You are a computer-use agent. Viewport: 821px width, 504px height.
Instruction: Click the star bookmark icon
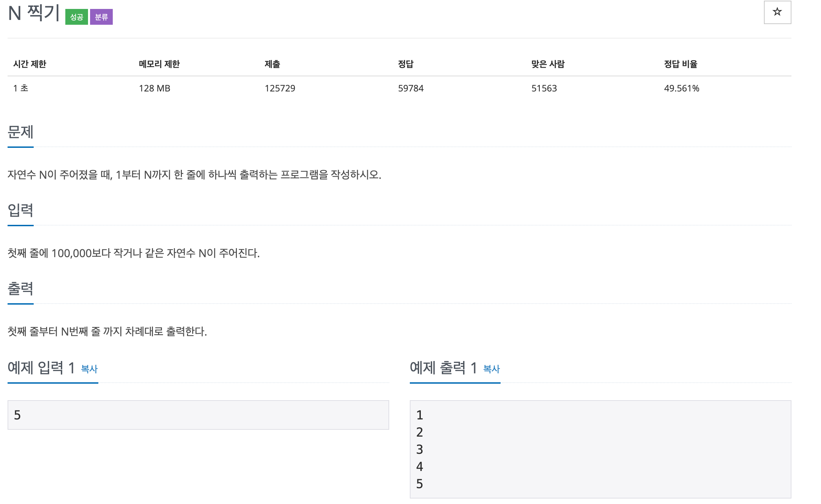click(x=778, y=12)
